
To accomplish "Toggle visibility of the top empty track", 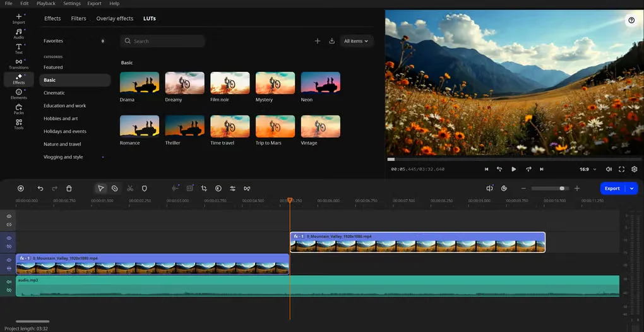I will [x=9, y=216].
